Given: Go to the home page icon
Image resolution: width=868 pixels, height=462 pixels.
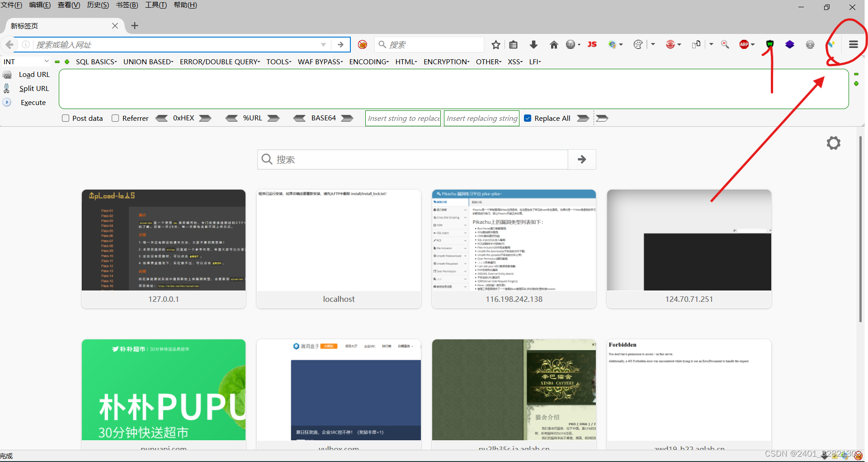Looking at the screenshot, I should (x=554, y=44).
